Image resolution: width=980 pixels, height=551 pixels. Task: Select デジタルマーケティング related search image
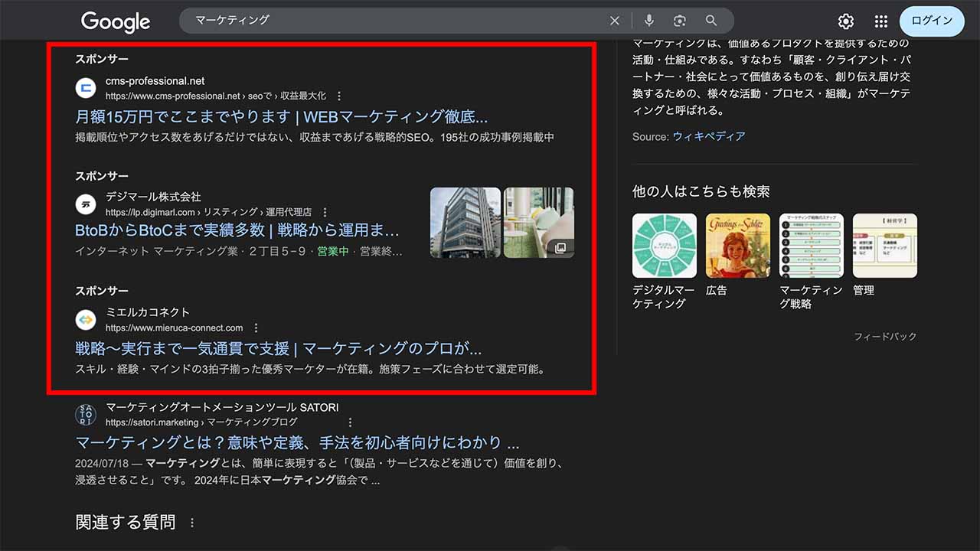tap(665, 246)
